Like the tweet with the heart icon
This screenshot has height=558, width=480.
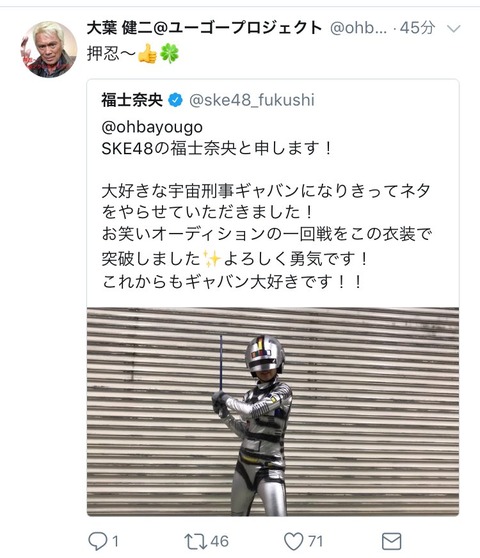pyautogui.click(x=293, y=541)
